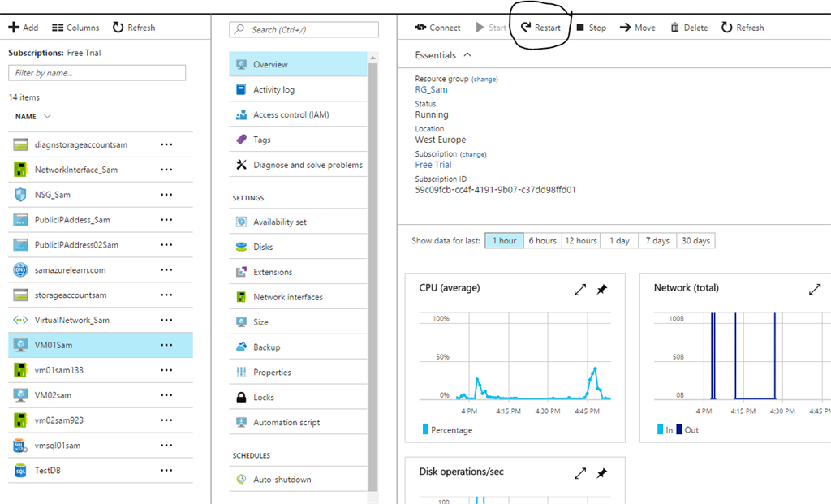Click the Add plus icon

point(14,28)
